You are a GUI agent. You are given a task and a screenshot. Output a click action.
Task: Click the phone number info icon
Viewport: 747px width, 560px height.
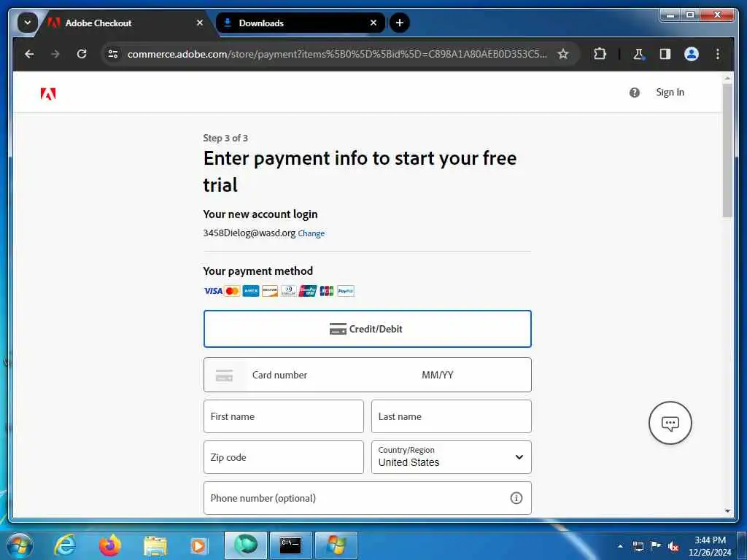tap(516, 498)
